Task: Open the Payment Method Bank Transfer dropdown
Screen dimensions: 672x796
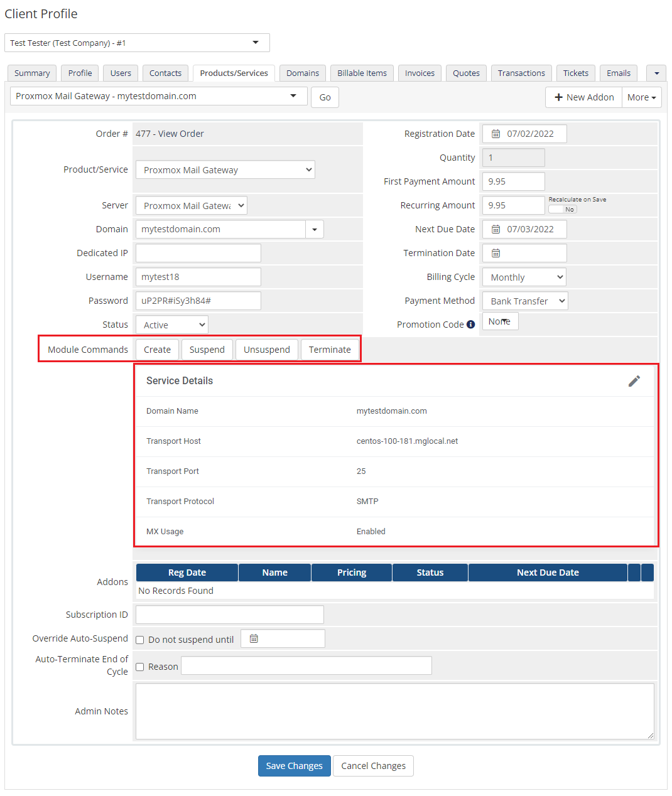Action: (x=525, y=301)
